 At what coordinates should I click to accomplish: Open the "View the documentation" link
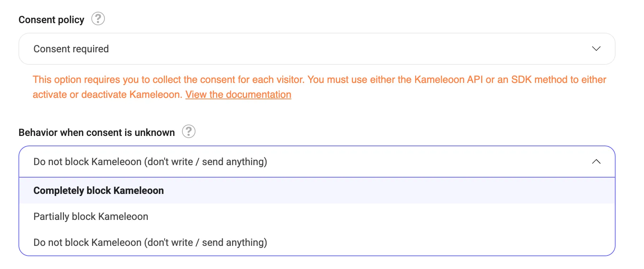coord(238,95)
